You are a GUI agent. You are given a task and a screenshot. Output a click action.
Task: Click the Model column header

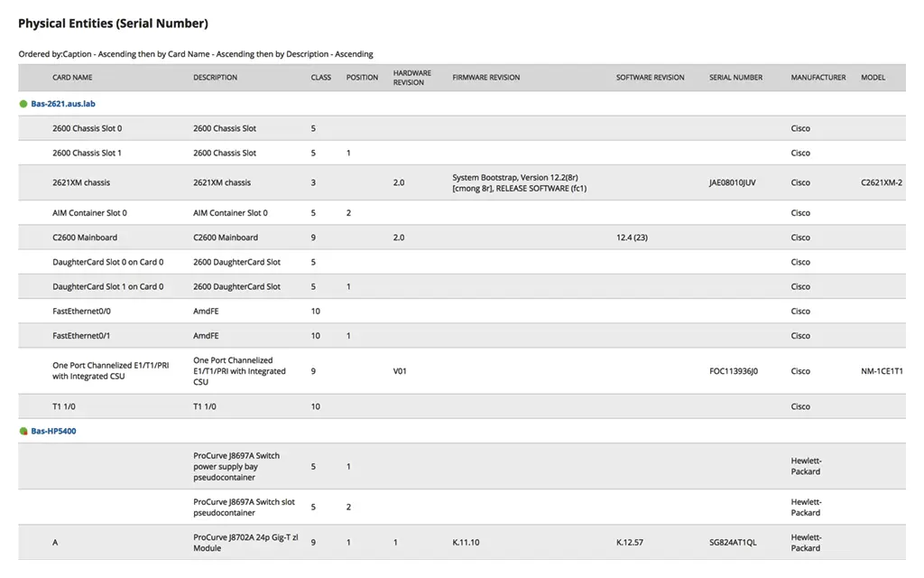pyautogui.click(x=873, y=78)
